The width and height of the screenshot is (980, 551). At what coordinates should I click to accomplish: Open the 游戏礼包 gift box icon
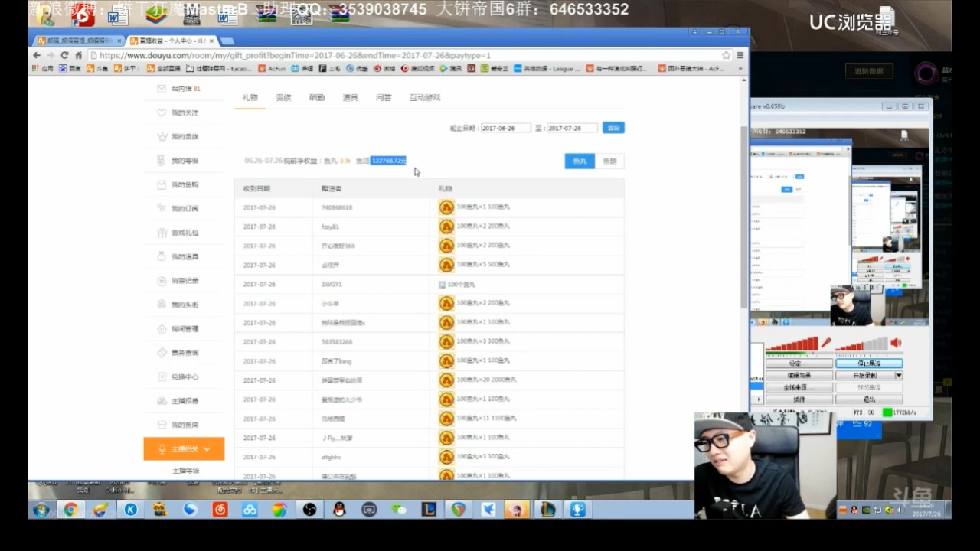pos(162,233)
